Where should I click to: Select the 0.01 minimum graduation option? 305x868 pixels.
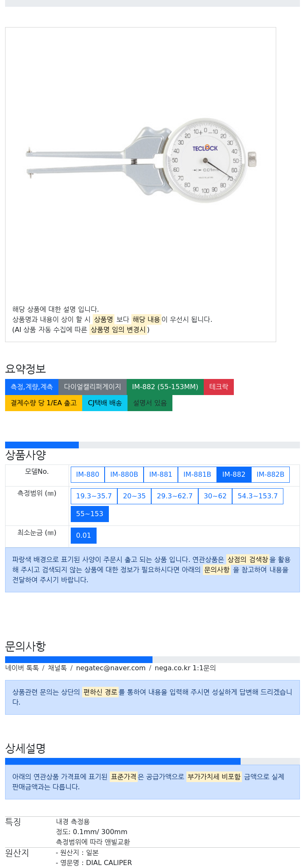(83, 535)
